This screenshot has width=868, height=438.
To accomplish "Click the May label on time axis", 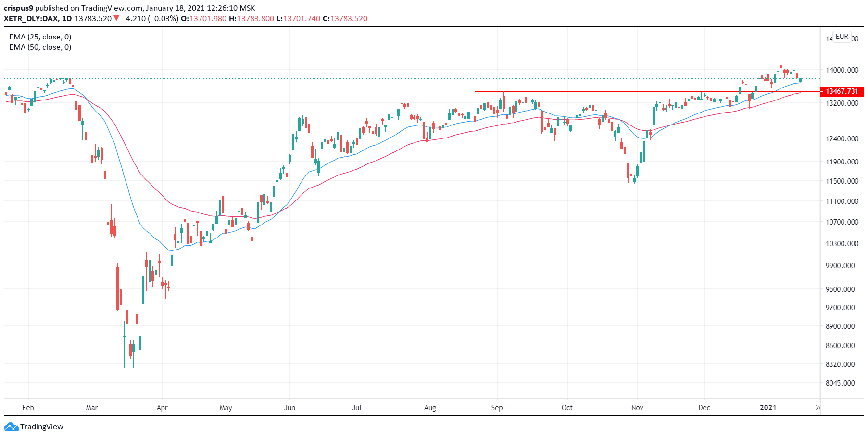I will click(x=226, y=407).
